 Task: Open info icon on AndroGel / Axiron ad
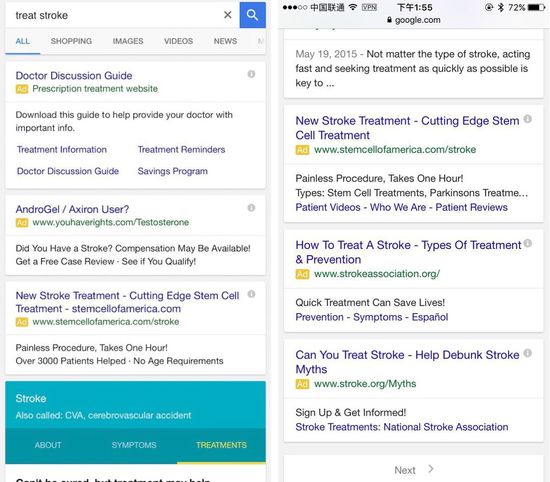251,208
